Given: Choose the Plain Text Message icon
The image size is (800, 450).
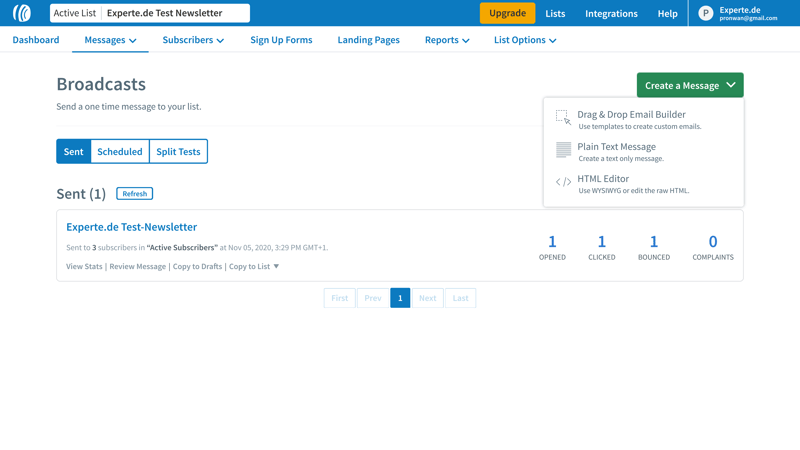Looking at the screenshot, I should click(563, 150).
